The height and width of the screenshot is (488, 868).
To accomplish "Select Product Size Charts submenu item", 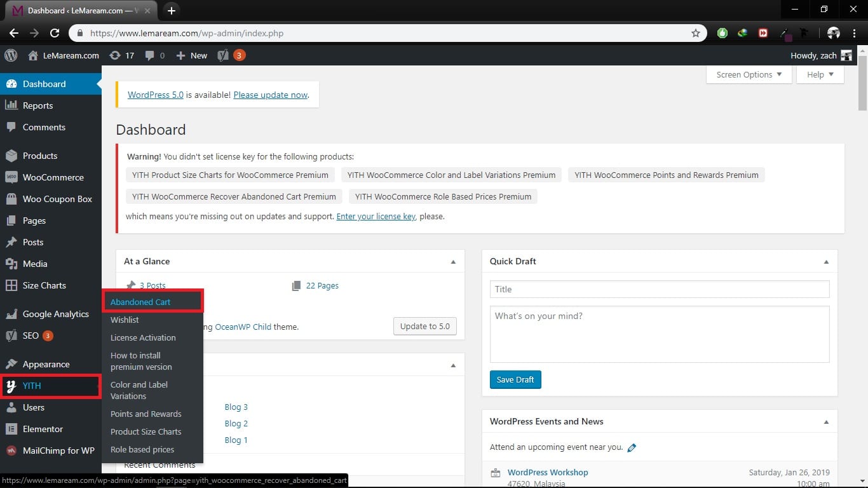I will click(153, 431).
